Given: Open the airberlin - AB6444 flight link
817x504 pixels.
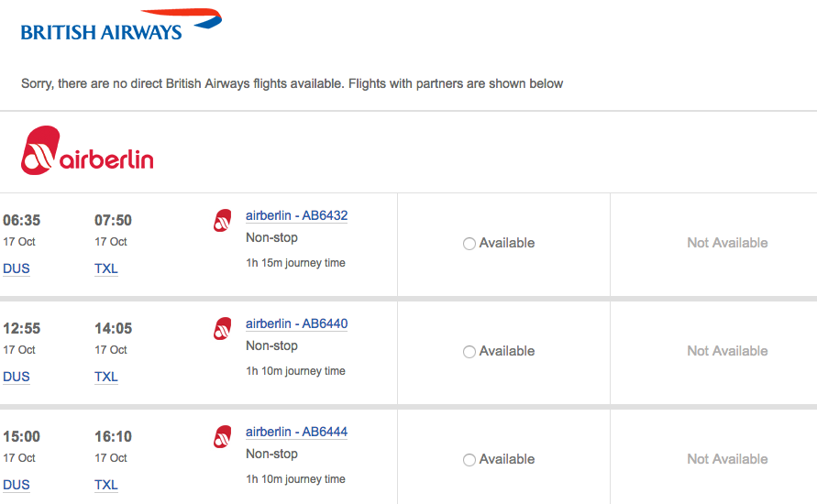Looking at the screenshot, I should 296,433.
